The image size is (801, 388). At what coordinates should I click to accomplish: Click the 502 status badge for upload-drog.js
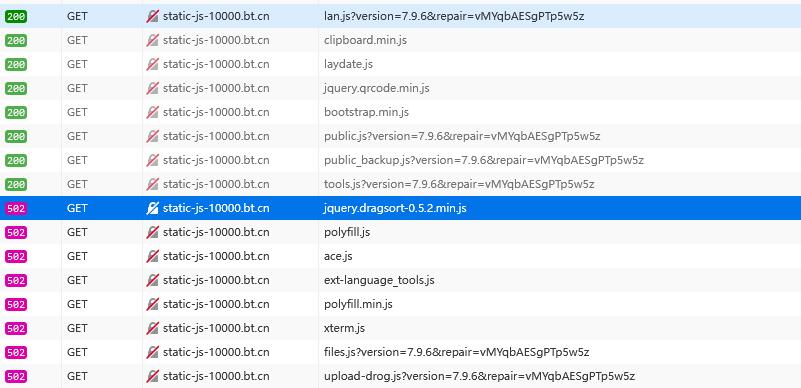point(16,376)
